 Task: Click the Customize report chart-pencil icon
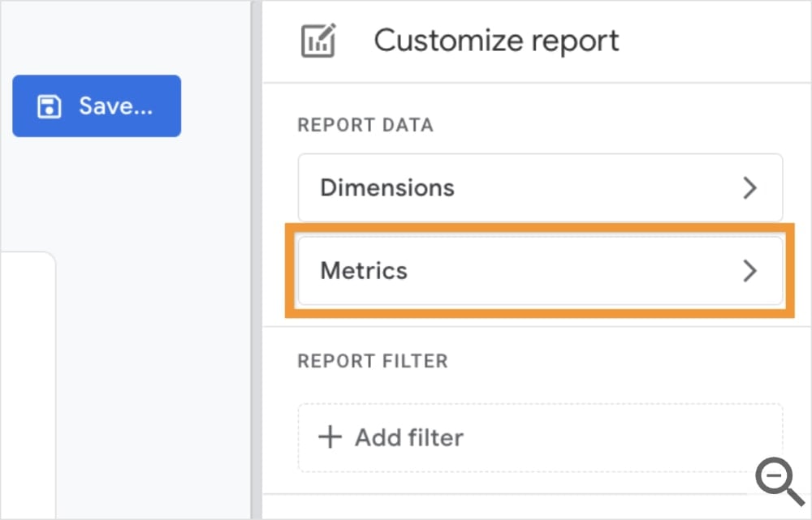pyautogui.click(x=319, y=39)
